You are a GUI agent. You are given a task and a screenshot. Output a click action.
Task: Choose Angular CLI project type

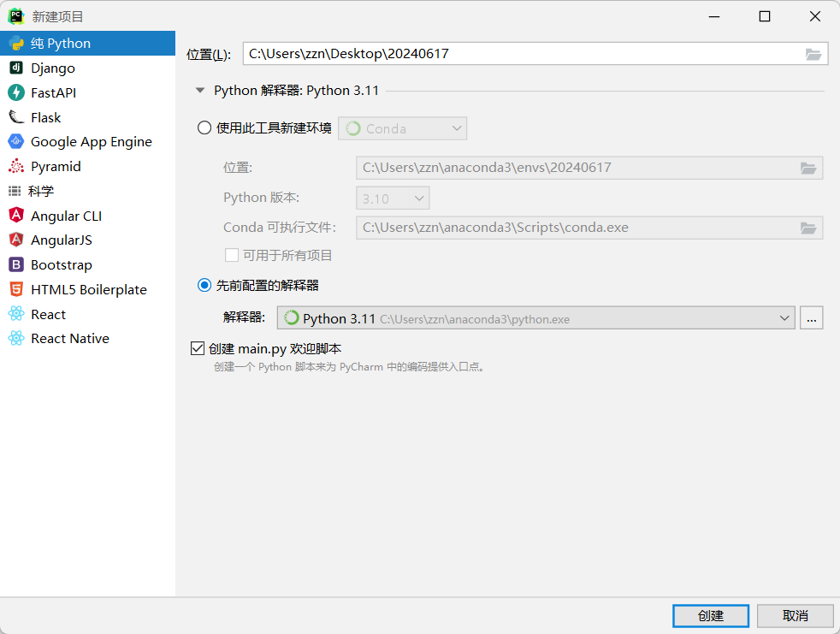[x=87, y=216]
